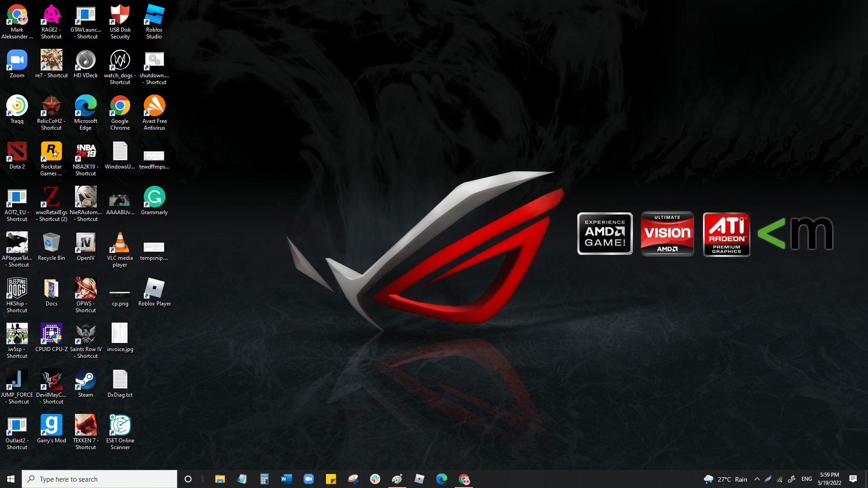This screenshot has height=488, width=868.
Task: Select the VLC media player icon
Action: coord(120,250)
